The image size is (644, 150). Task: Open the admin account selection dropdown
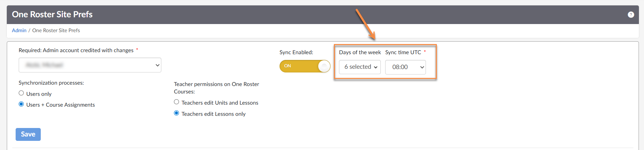click(90, 65)
